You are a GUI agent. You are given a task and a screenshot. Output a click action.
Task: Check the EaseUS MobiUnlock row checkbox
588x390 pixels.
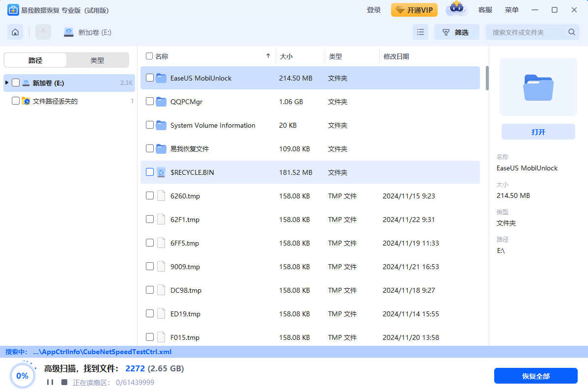point(150,78)
